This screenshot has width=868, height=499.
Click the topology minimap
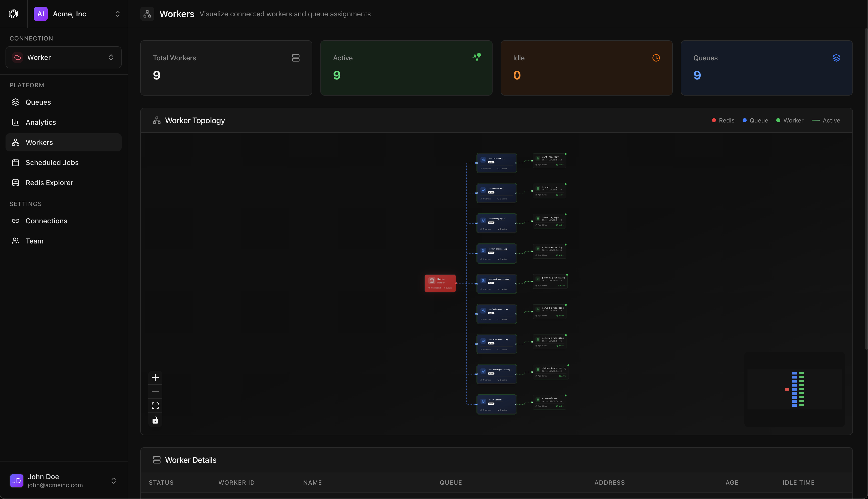point(794,389)
